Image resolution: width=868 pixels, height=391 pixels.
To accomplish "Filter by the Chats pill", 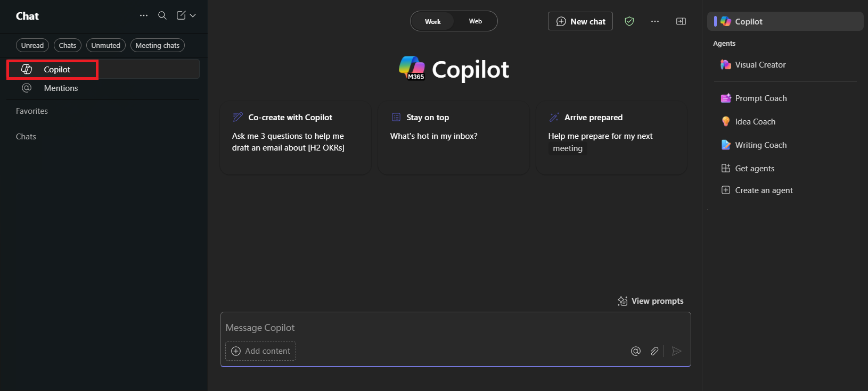I will click(x=68, y=45).
